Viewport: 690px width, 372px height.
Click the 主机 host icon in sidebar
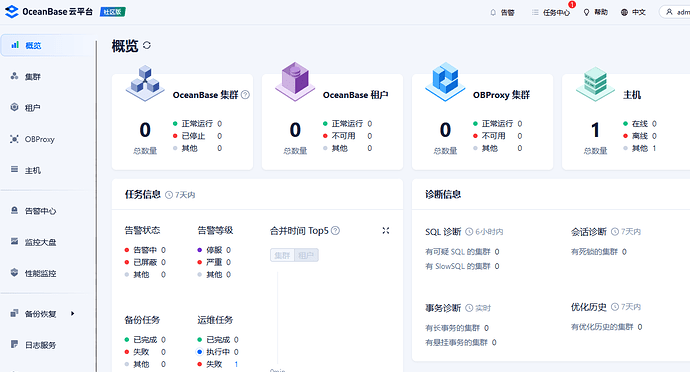coord(15,169)
